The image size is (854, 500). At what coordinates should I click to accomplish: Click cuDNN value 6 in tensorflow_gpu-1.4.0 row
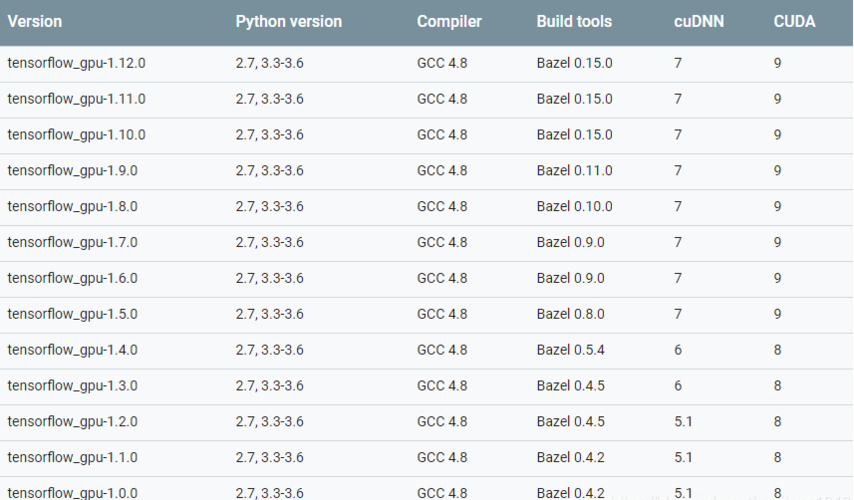[678, 350]
